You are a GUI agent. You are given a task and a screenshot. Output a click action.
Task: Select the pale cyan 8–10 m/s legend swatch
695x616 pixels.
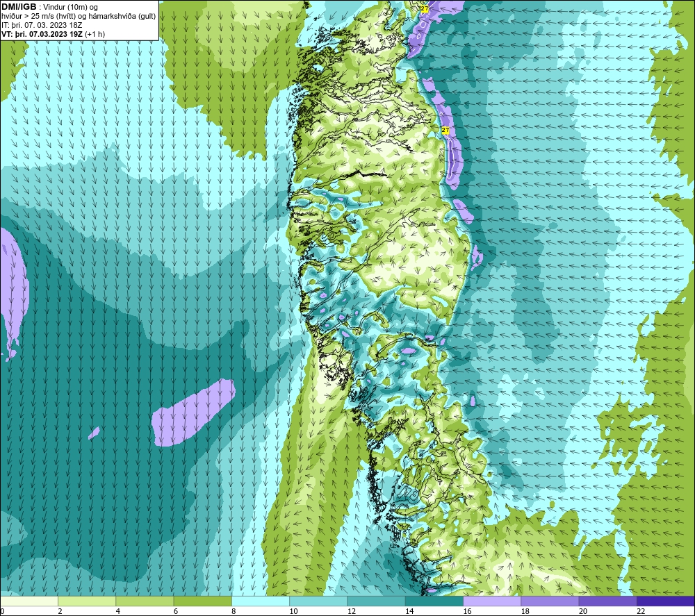coord(261,601)
